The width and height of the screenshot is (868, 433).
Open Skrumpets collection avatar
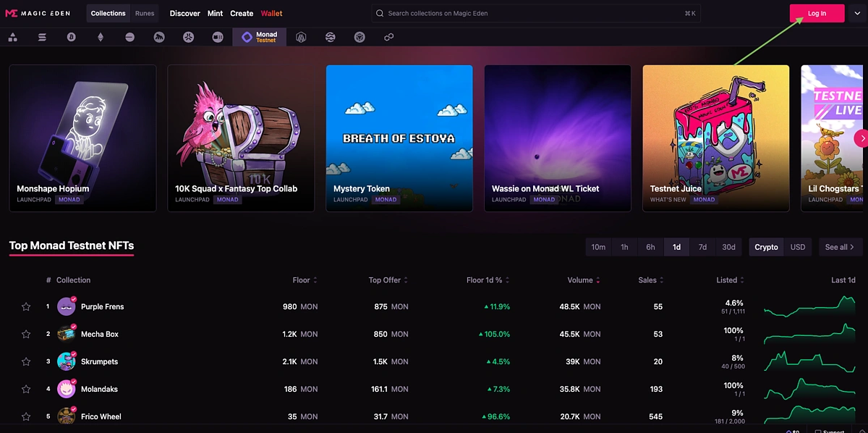[67, 361]
